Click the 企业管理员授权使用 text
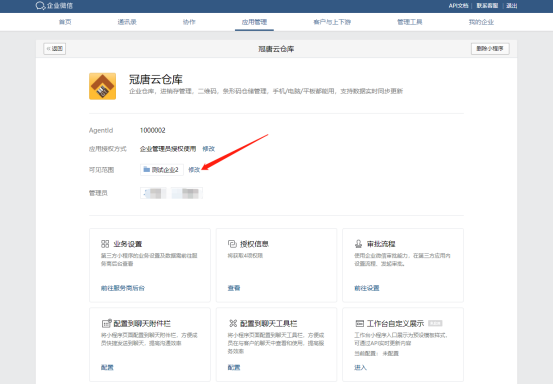 pyautogui.click(x=168, y=149)
